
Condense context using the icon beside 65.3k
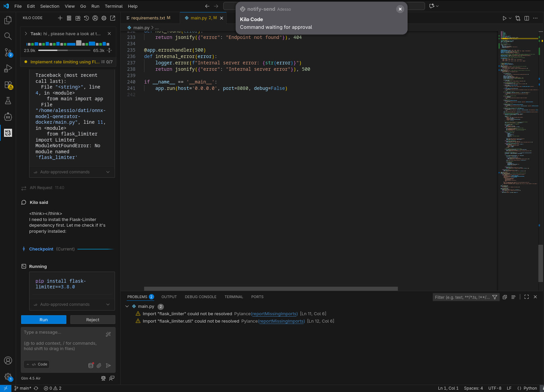pos(109,51)
